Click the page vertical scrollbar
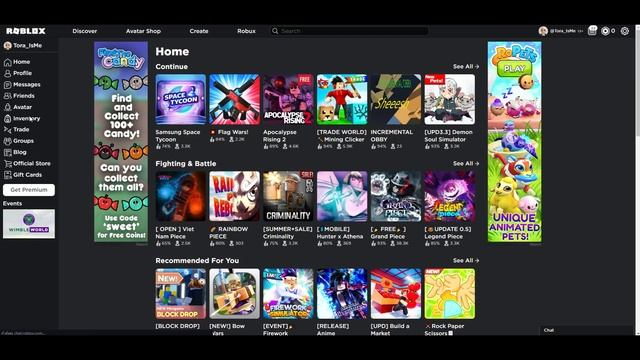This screenshot has width=640, height=360. (x=637, y=82)
